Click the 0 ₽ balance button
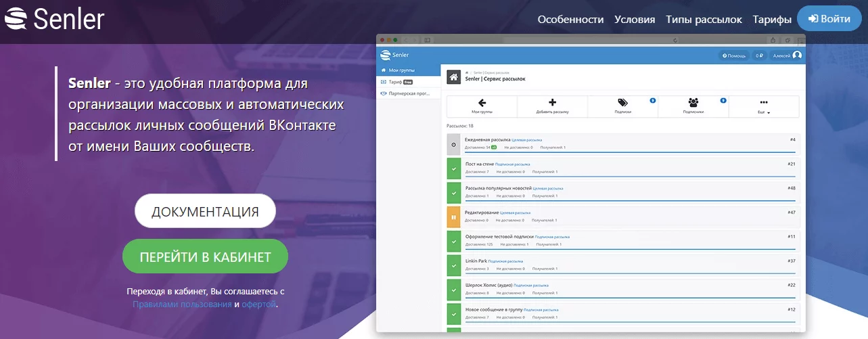 coord(759,55)
